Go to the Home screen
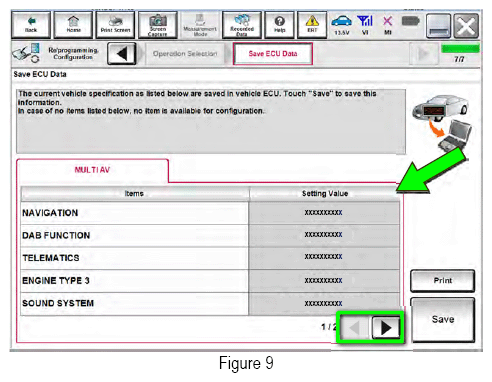Image resolution: width=492 pixels, height=382 pixels. [73, 25]
